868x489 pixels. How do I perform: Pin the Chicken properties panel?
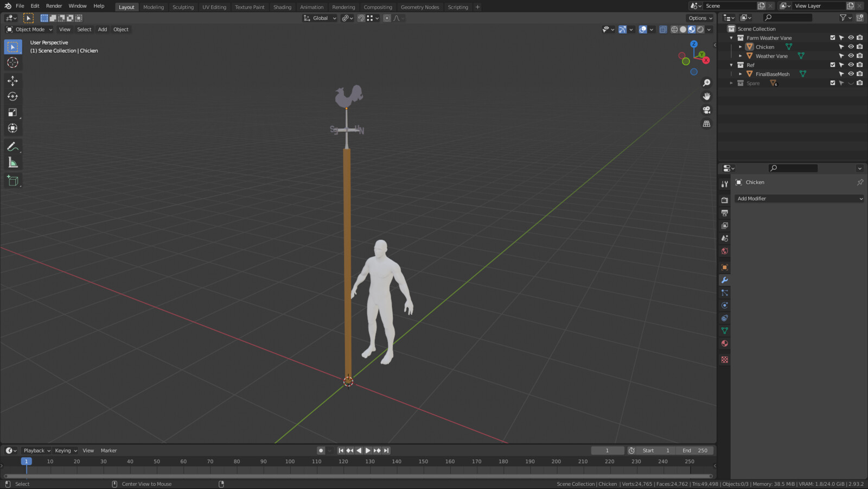point(860,182)
